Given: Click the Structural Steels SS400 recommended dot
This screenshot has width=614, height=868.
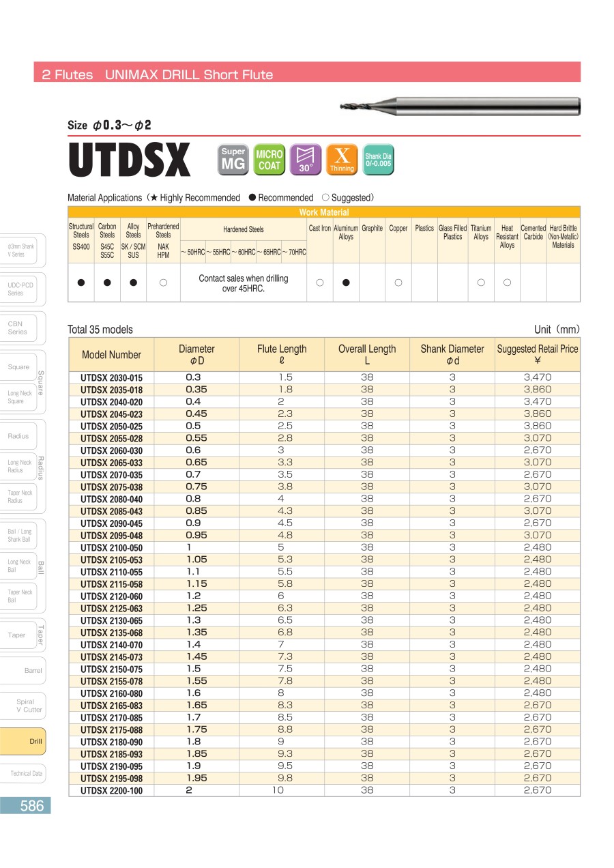Looking at the screenshot, I should (81, 283).
